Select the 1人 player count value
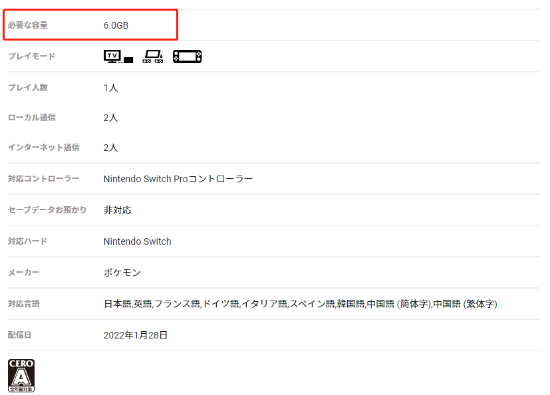The image size is (550, 395). [x=110, y=88]
